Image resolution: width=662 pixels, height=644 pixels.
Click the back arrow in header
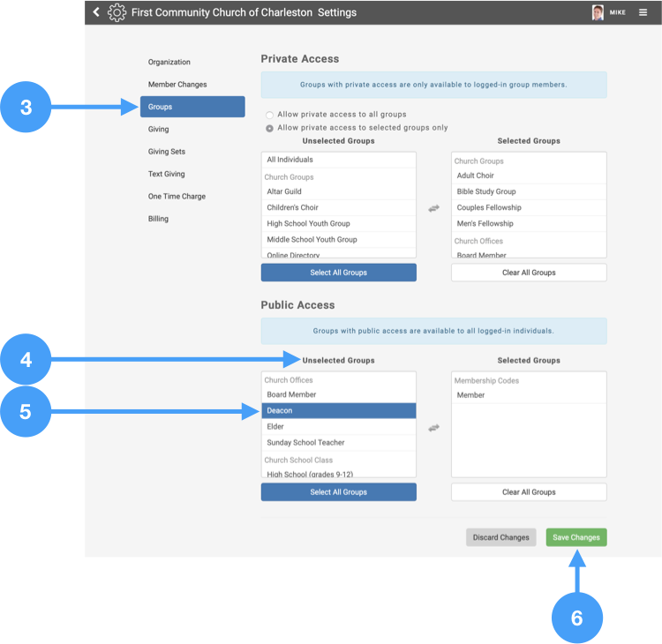pos(96,12)
